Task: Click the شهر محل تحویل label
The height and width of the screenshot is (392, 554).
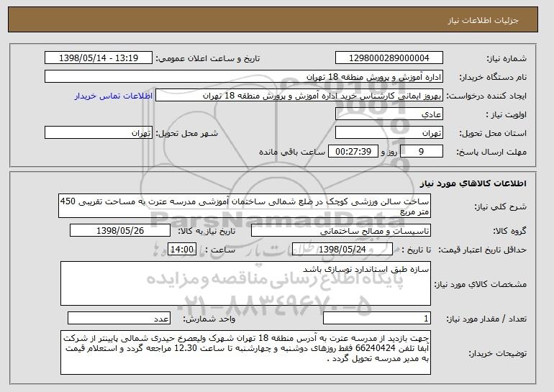Action: point(187,134)
